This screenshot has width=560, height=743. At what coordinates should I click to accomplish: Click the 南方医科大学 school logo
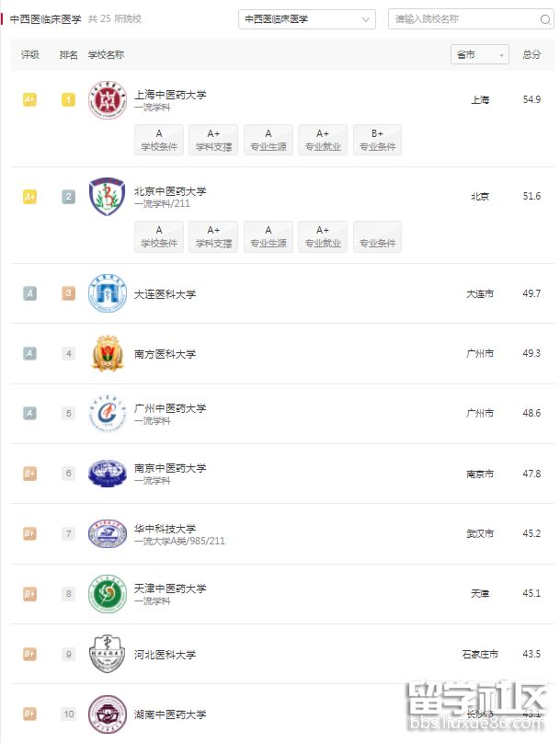tap(108, 353)
